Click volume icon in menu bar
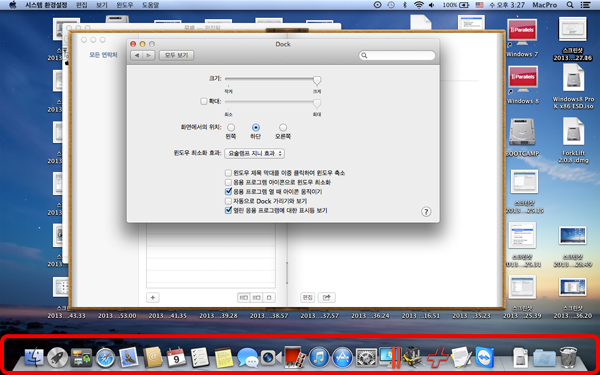This screenshot has width=600, height=375. pos(432,5)
